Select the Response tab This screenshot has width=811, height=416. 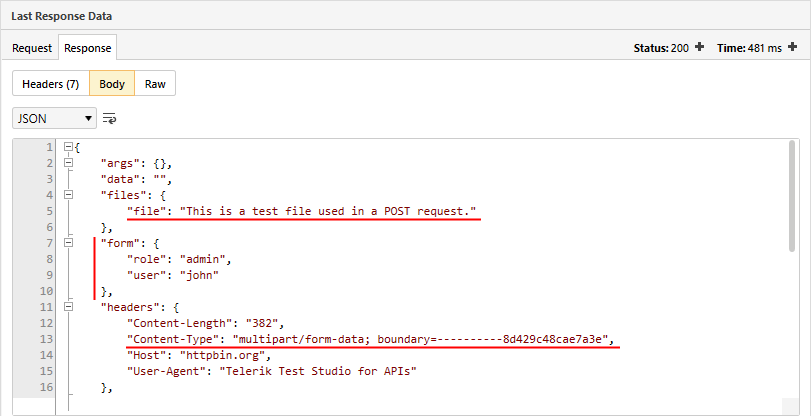[x=87, y=48]
